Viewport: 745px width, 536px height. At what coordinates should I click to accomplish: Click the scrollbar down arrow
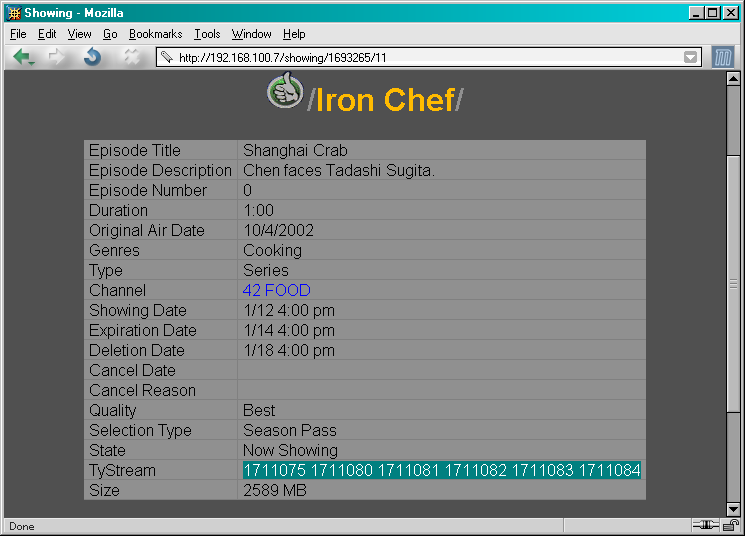point(732,509)
